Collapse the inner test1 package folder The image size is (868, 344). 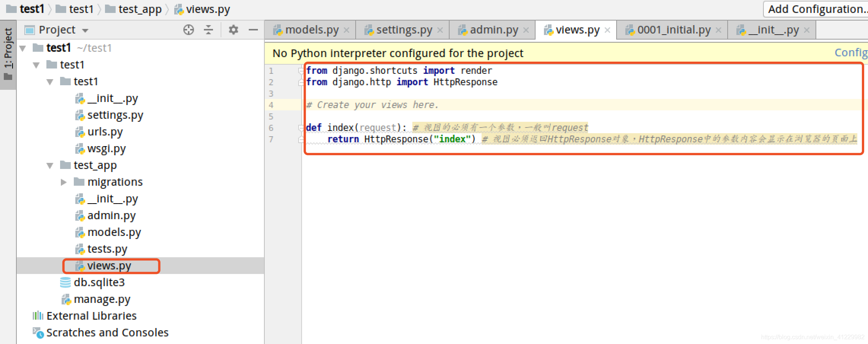pos(50,82)
